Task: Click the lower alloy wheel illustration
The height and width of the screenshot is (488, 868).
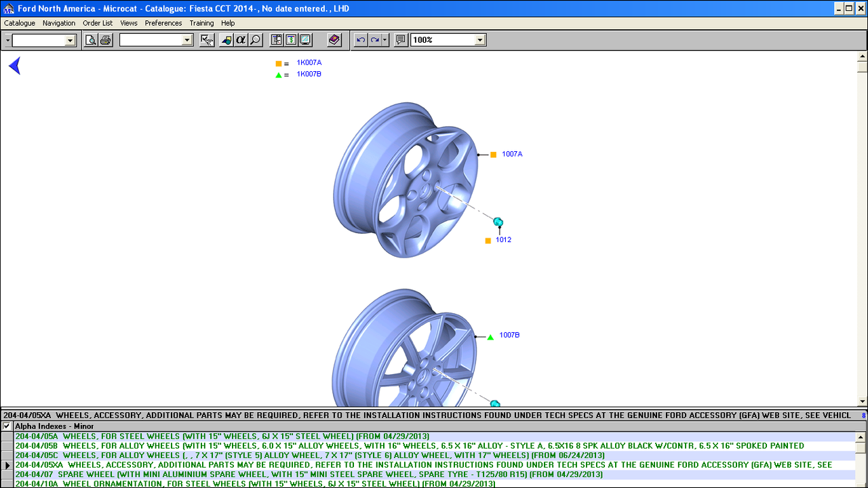Action: (404, 348)
